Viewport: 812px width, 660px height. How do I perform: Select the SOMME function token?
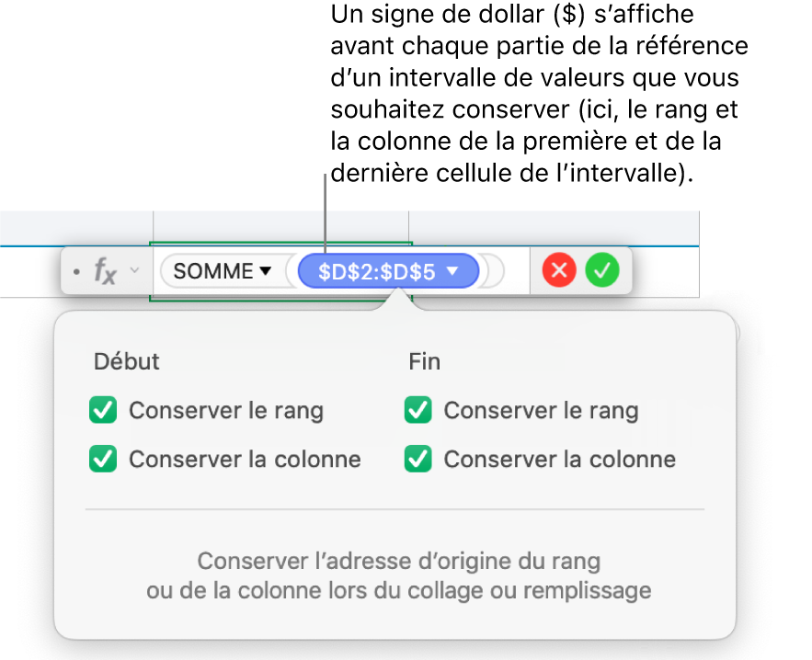coord(212,271)
